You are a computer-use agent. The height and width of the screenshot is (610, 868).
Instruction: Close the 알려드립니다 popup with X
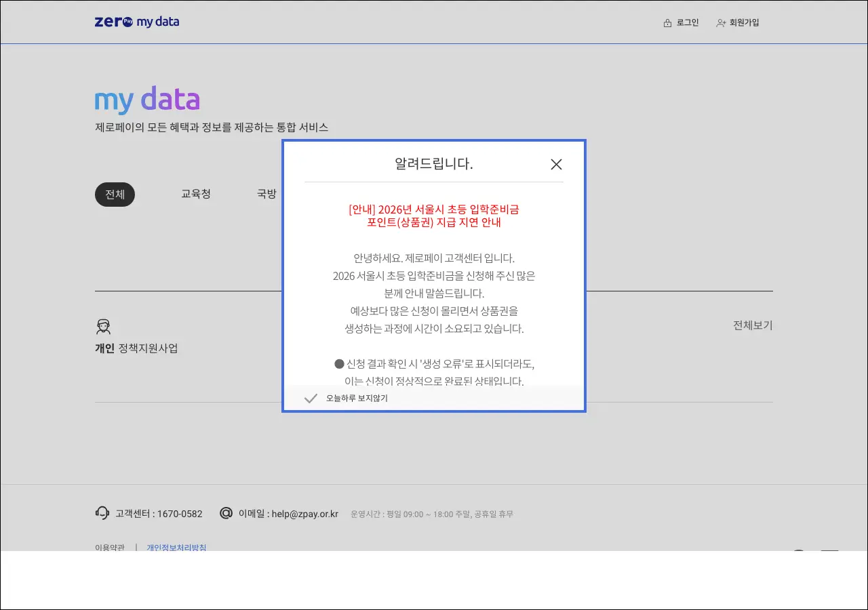point(556,164)
